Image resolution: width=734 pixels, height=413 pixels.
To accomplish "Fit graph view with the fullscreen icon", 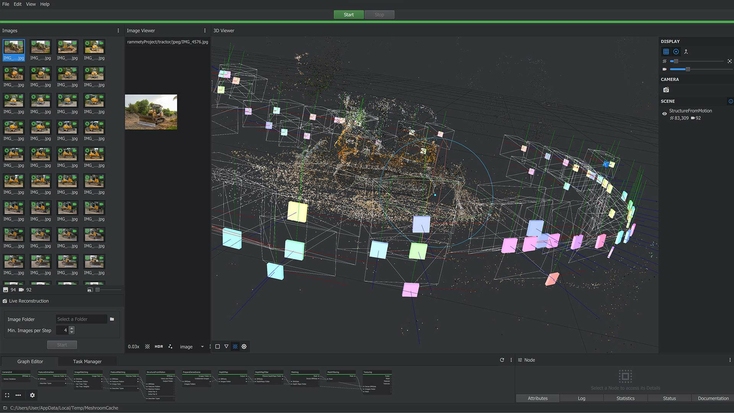I will (7, 395).
